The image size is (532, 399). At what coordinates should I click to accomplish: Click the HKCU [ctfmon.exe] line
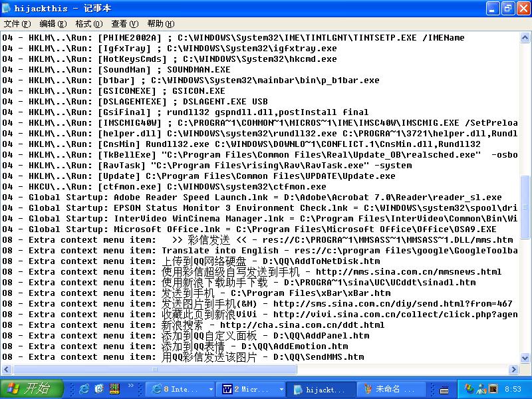pyautogui.click(x=164, y=187)
